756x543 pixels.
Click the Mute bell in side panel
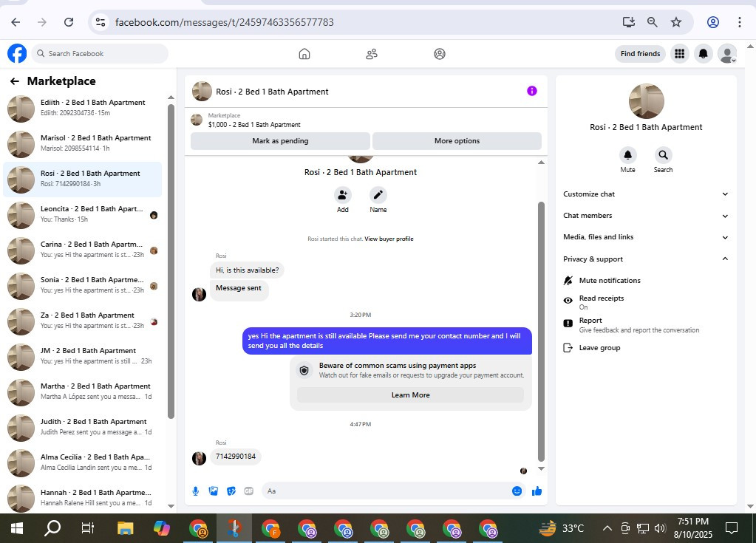pos(627,155)
